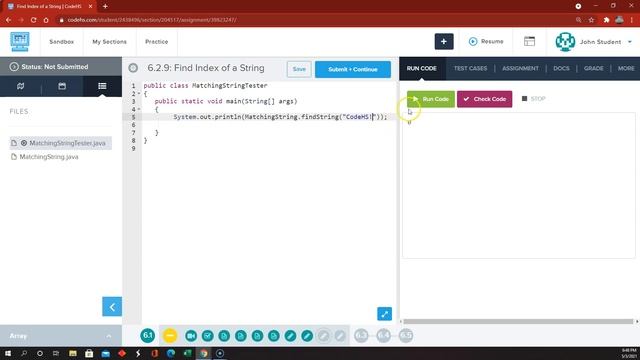Click the Resume button
This screenshot has width=640, height=360.
point(486,41)
